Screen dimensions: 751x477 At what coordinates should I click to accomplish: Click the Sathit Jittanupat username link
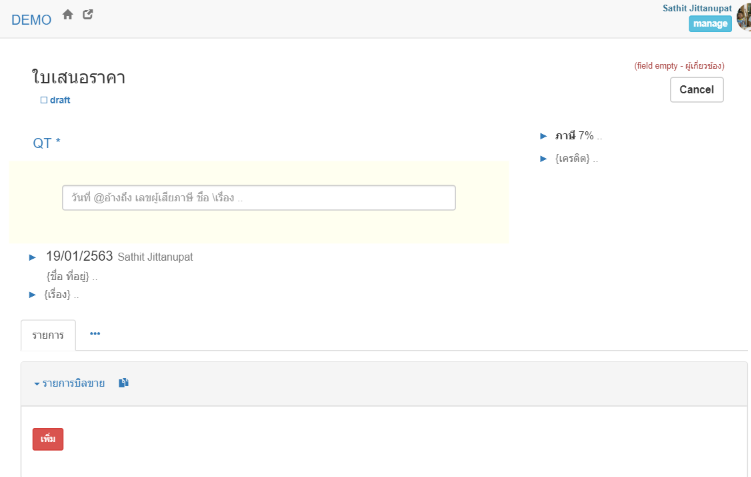696,8
